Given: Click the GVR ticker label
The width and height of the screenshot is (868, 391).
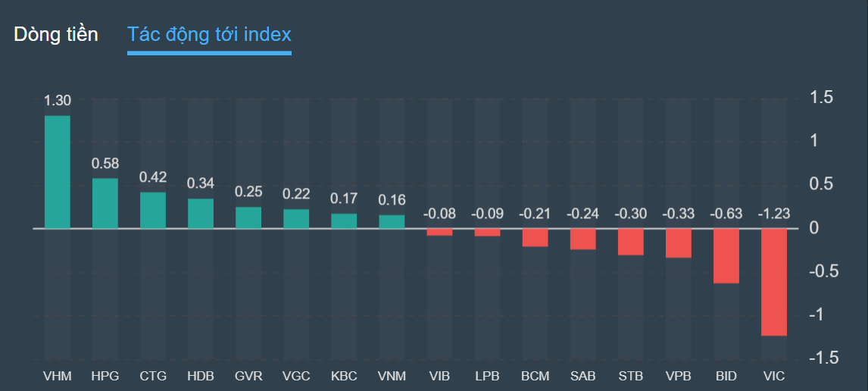Looking at the screenshot, I should click(248, 376).
